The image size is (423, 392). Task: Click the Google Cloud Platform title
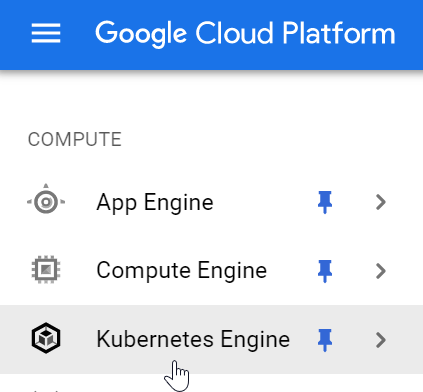(x=245, y=33)
